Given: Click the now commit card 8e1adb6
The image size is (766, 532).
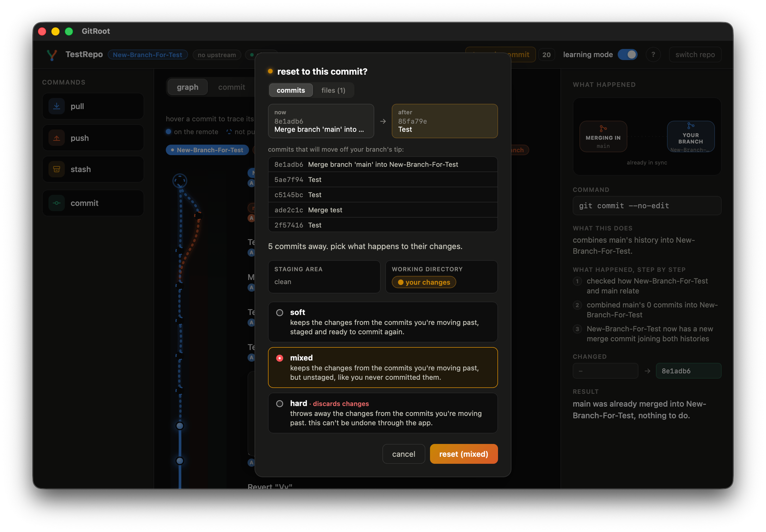Looking at the screenshot, I should (321, 121).
